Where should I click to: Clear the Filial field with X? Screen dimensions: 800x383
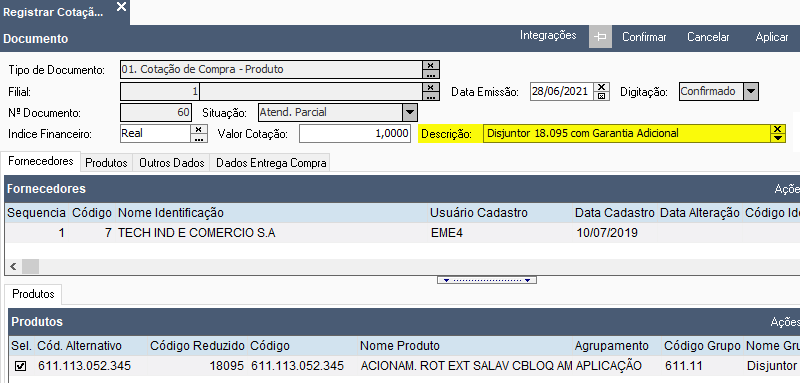coord(431,87)
